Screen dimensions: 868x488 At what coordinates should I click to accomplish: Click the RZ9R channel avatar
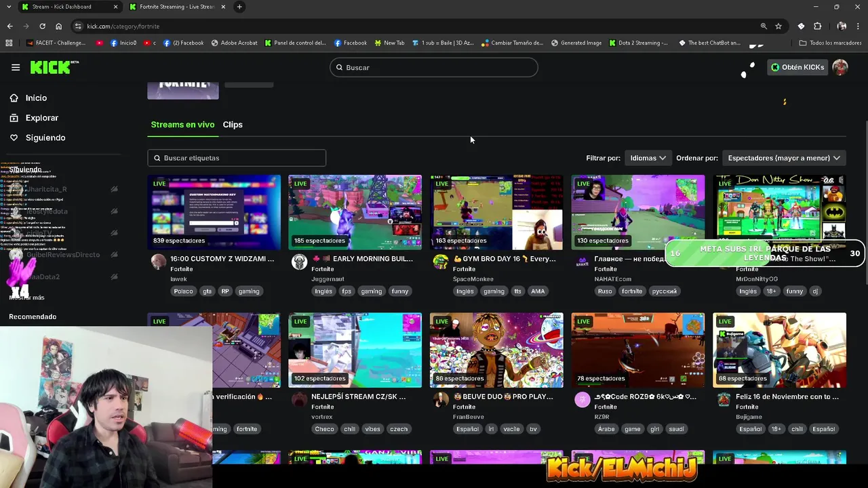[x=582, y=400]
